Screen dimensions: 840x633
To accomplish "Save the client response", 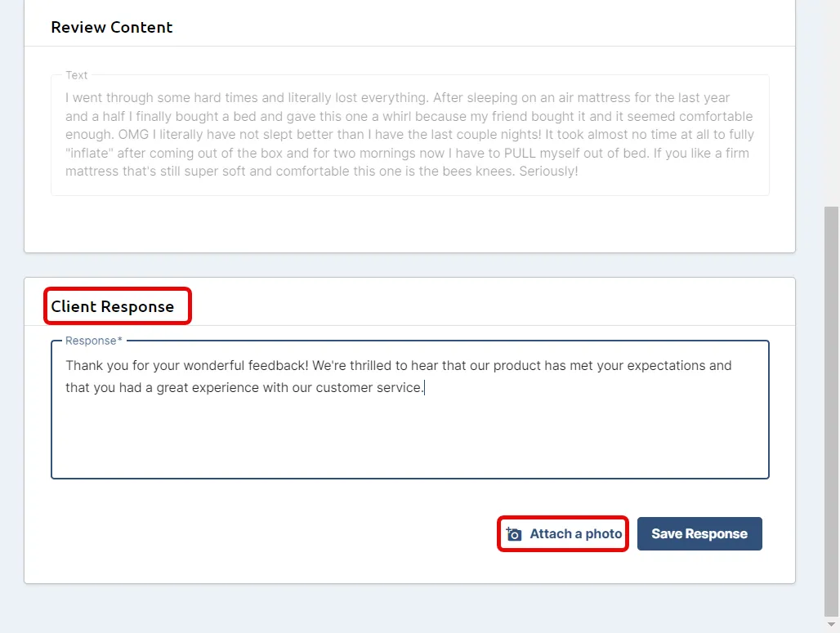I will coord(699,533).
